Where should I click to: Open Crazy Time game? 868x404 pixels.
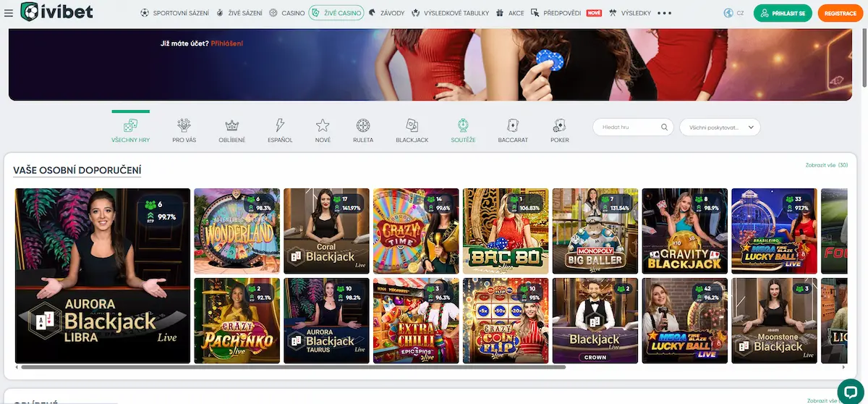click(x=416, y=231)
